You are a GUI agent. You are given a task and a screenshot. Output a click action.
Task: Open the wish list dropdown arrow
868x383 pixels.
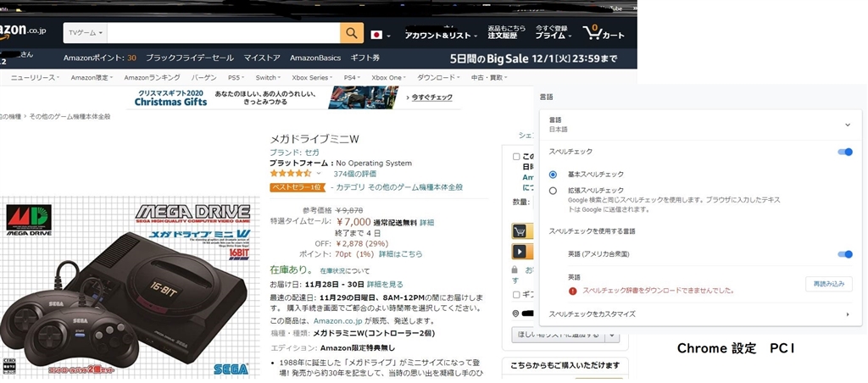[612, 335]
